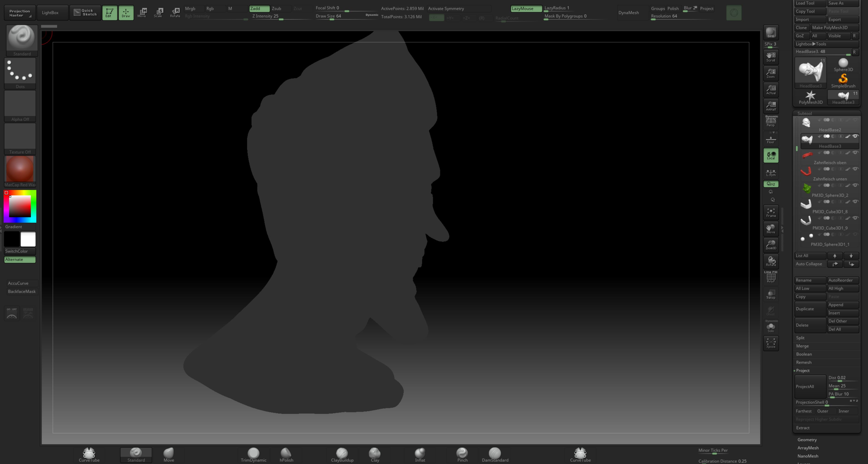Click the white secondary color swatch
Viewport: 868px width, 464px height.
[28, 239]
